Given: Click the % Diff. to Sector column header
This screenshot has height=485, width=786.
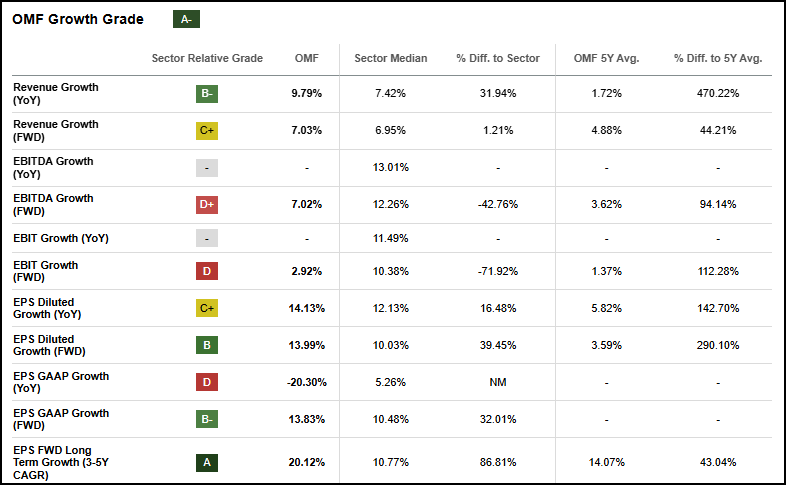Looking at the screenshot, I should pyautogui.click(x=497, y=58).
